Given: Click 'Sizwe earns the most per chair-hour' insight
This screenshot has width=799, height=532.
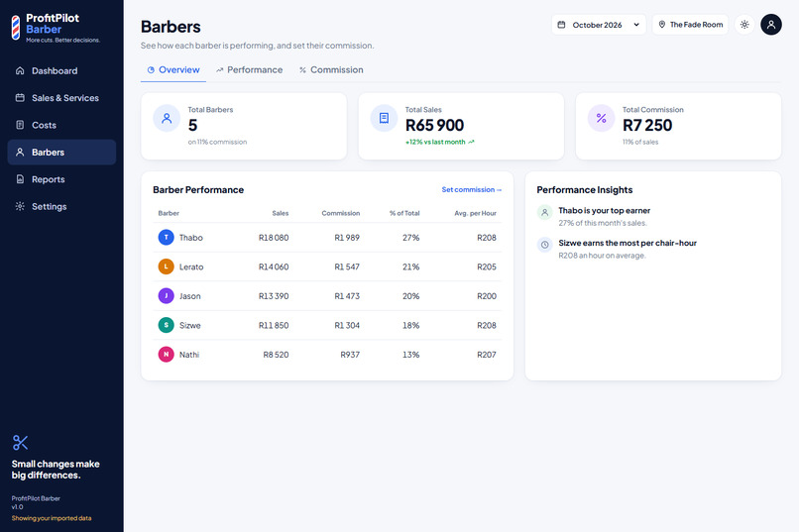Looking at the screenshot, I should point(628,243).
